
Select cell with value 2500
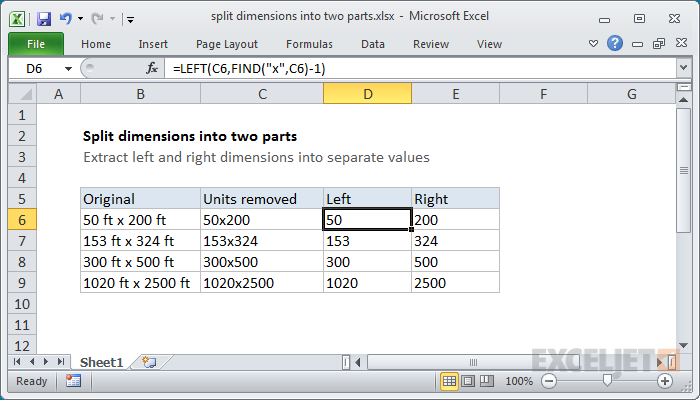[x=455, y=283]
